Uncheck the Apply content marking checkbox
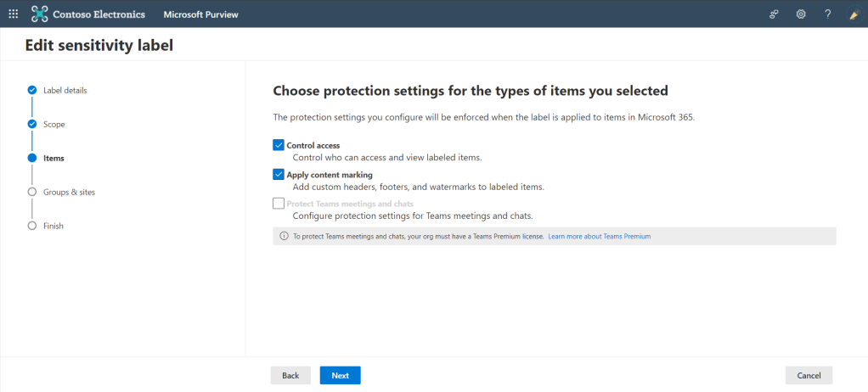The height and width of the screenshot is (392, 868). click(x=279, y=175)
